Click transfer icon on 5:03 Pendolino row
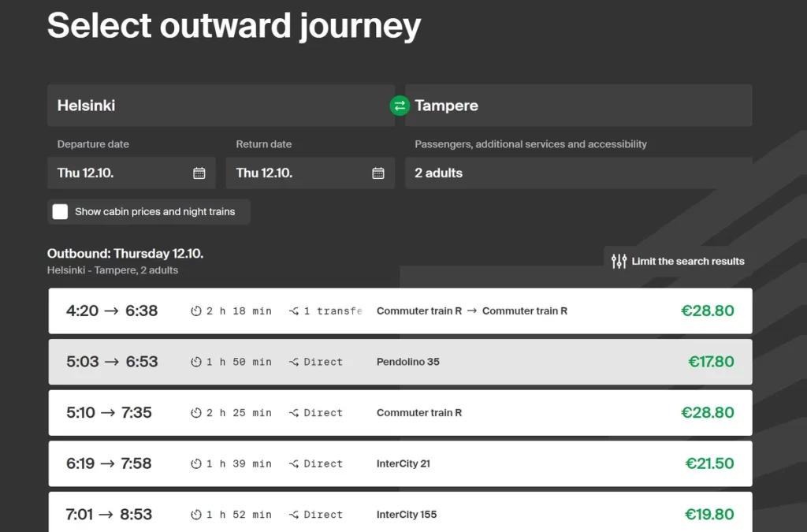Screen dimensions: 807x532 coord(294,363)
